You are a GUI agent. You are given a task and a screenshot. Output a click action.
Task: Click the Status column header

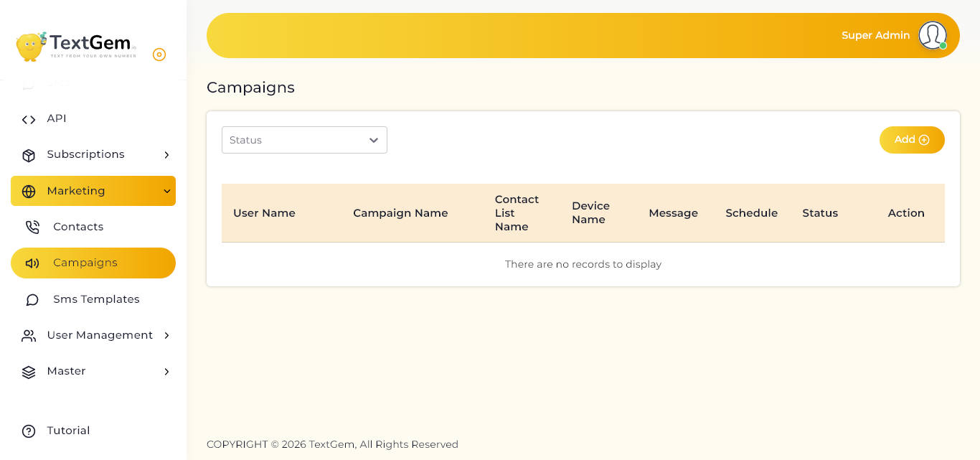point(820,213)
